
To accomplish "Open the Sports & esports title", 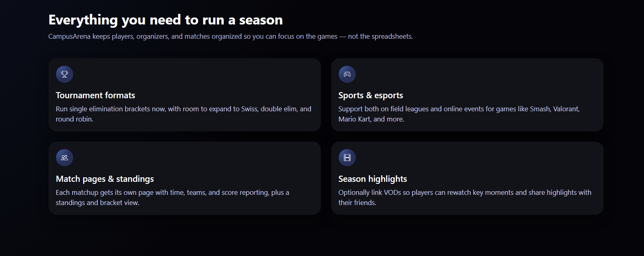I will coord(371,95).
